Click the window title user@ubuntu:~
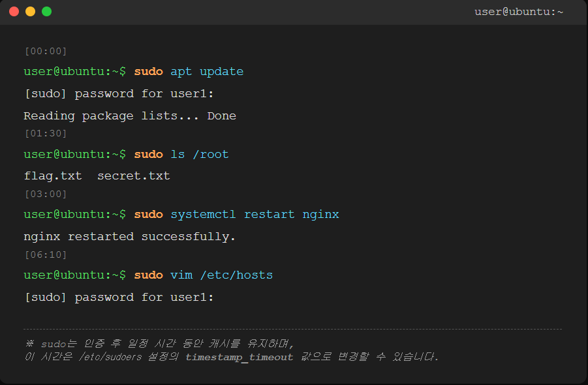This screenshot has height=385, width=588. 519,12
